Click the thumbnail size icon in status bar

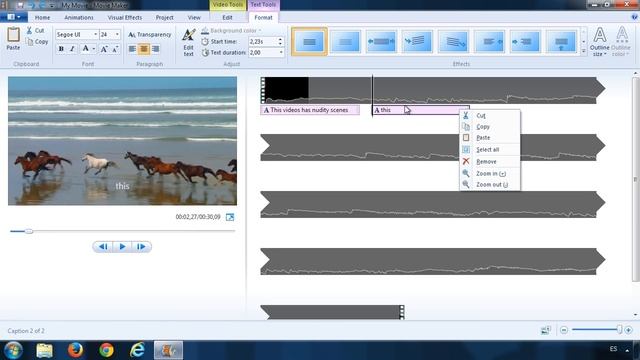pos(545,330)
